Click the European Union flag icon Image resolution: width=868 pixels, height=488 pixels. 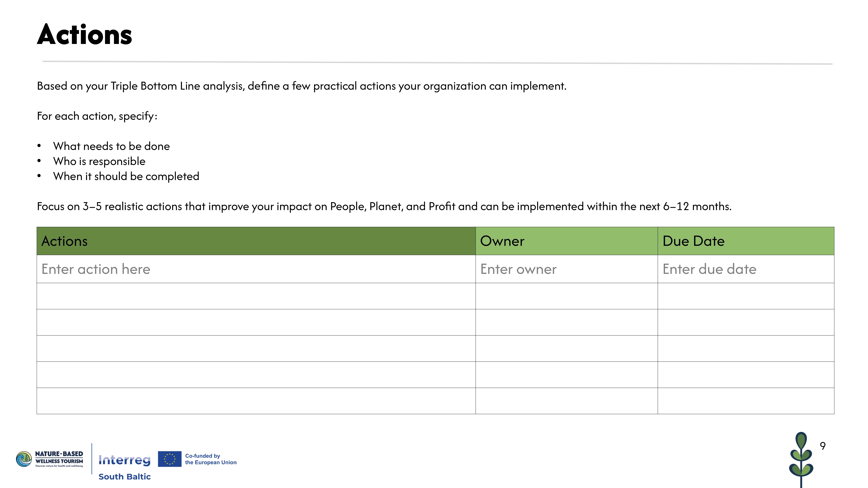(170, 459)
